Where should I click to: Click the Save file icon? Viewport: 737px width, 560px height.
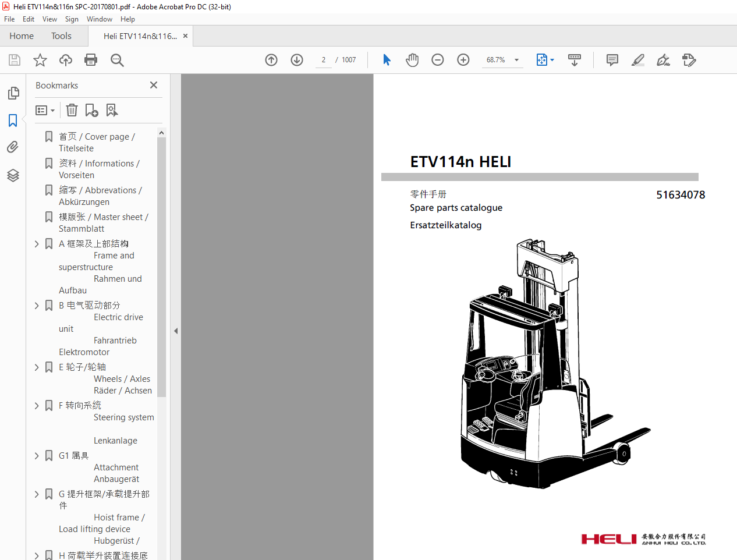pos(15,60)
